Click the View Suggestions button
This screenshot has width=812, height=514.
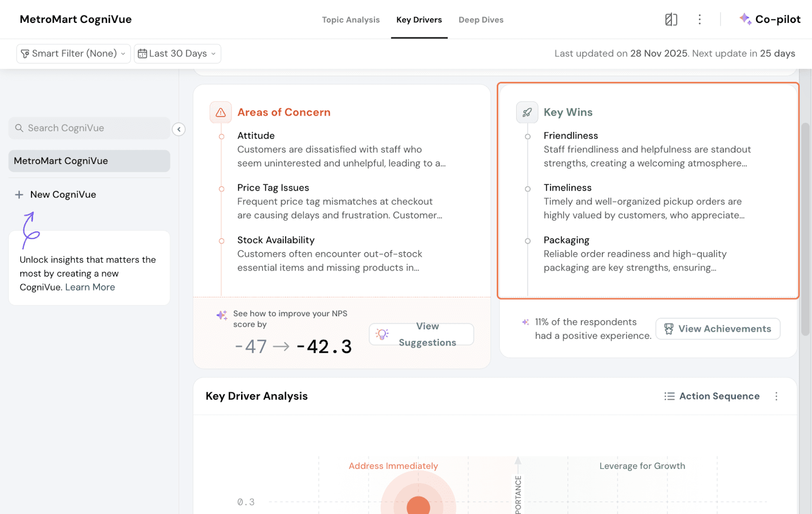[421, 334]
